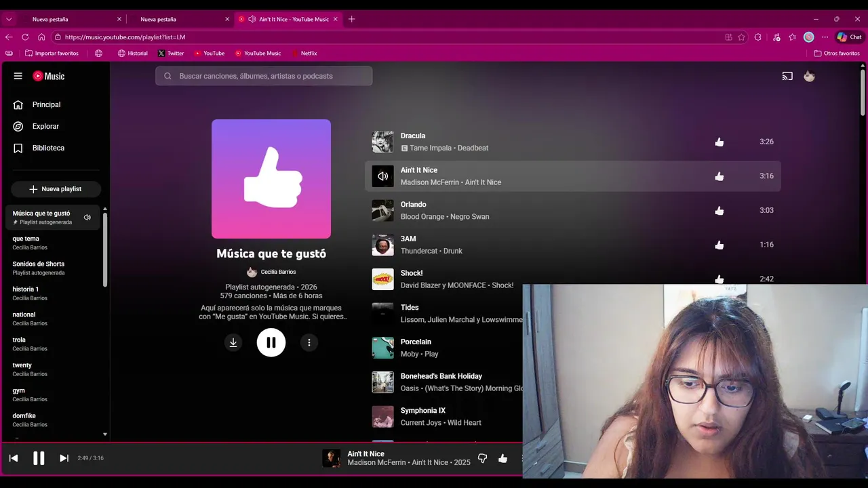The image size is (868, 488).
Task: Open browser settings three-dot menu
Action: [x=825, y=37]
